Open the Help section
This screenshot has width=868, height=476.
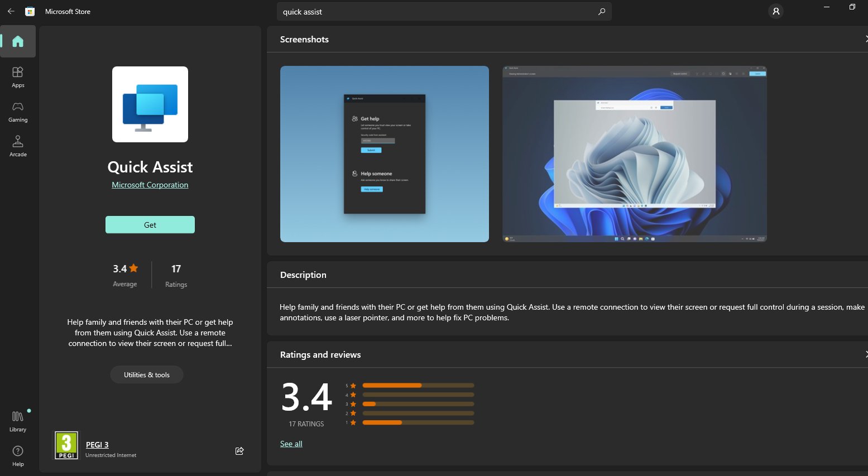click(x=18, y=456)
